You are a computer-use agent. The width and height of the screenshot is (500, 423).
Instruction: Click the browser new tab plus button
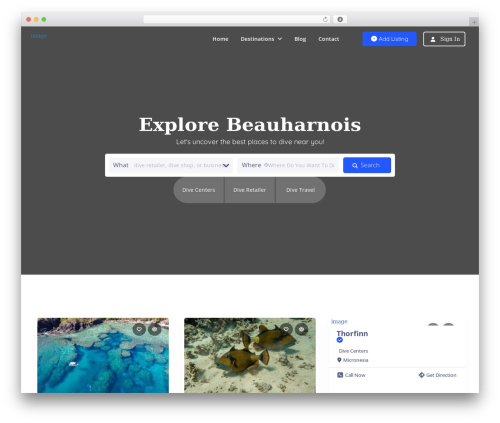pos(474,22)
